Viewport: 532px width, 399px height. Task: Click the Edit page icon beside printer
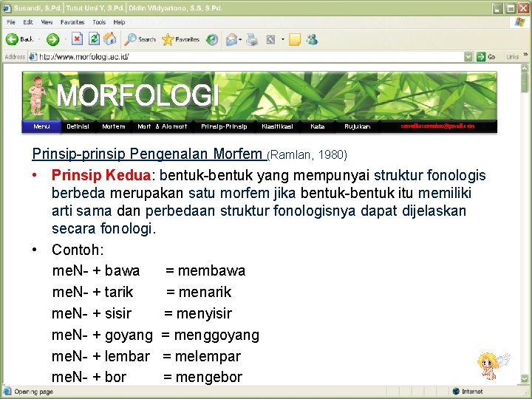(270, 40)
